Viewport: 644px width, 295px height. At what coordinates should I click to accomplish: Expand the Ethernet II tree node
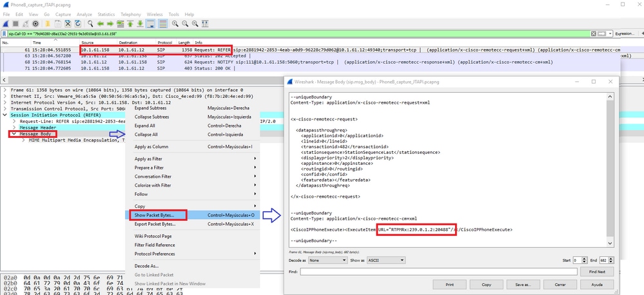click(5, 96)
